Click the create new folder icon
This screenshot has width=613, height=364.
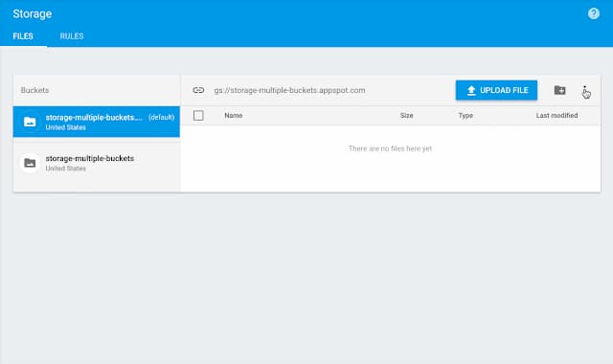[559, 90]
